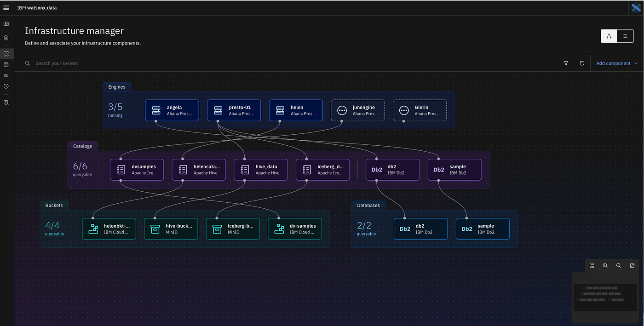Open the hive_data catalog node
644x326 pixels.
click(x=261, y=170)
